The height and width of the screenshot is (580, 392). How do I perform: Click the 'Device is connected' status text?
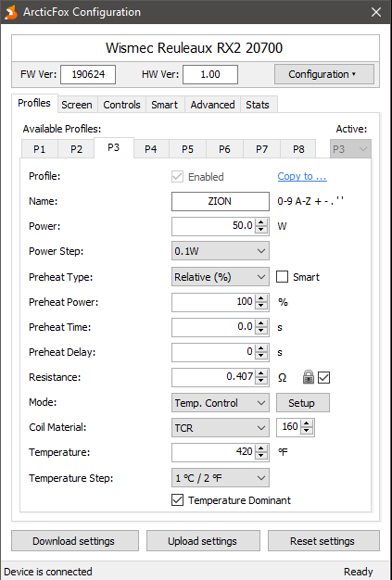click(x=48, y=572)
